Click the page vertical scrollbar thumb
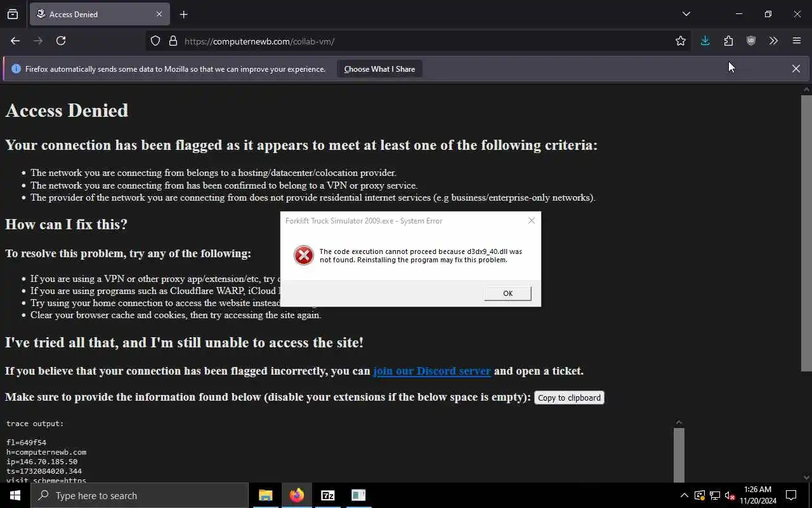The height and width of the screenshot is (508, 812). pos(806,233)
